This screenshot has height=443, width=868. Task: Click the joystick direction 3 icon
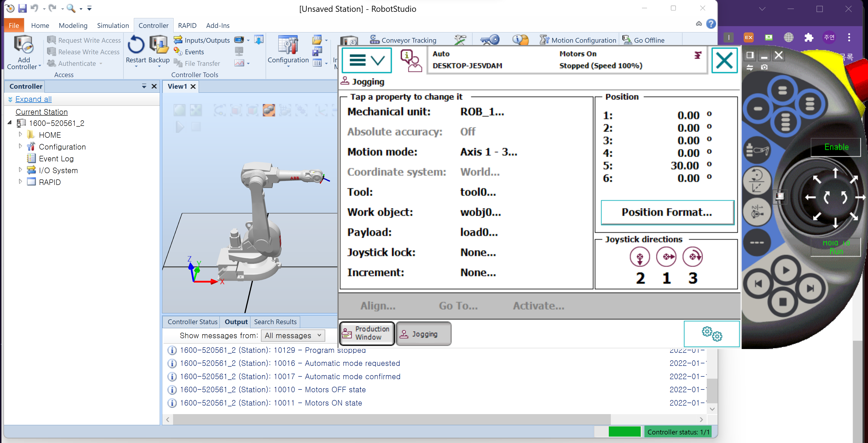tap(692, 257)
